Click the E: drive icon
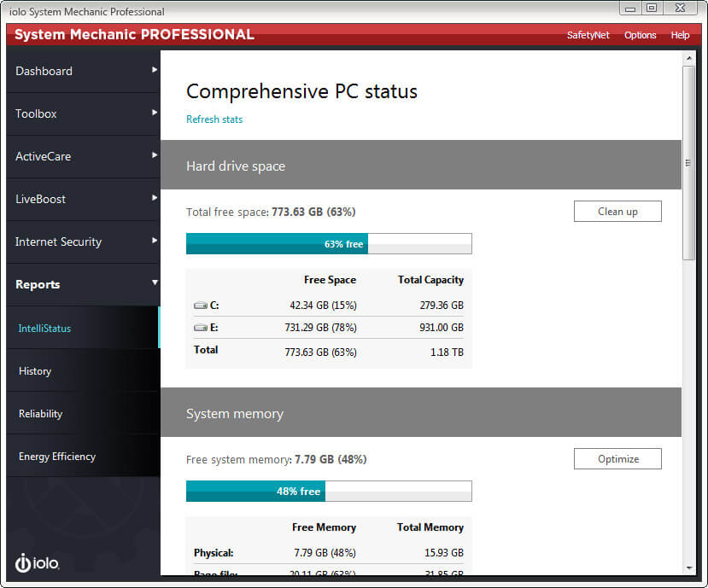This screenshot has height=588, width=708. point(201,328)
